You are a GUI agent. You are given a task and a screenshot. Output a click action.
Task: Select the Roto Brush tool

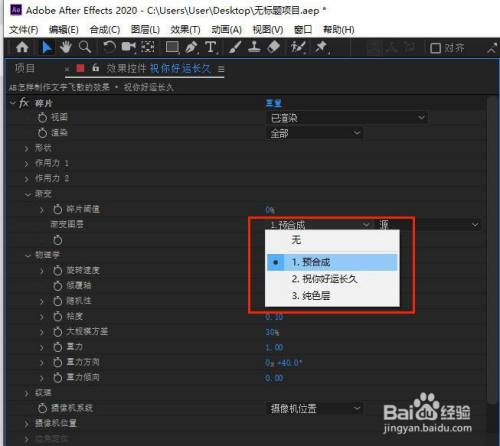click(x=298, y=47)
